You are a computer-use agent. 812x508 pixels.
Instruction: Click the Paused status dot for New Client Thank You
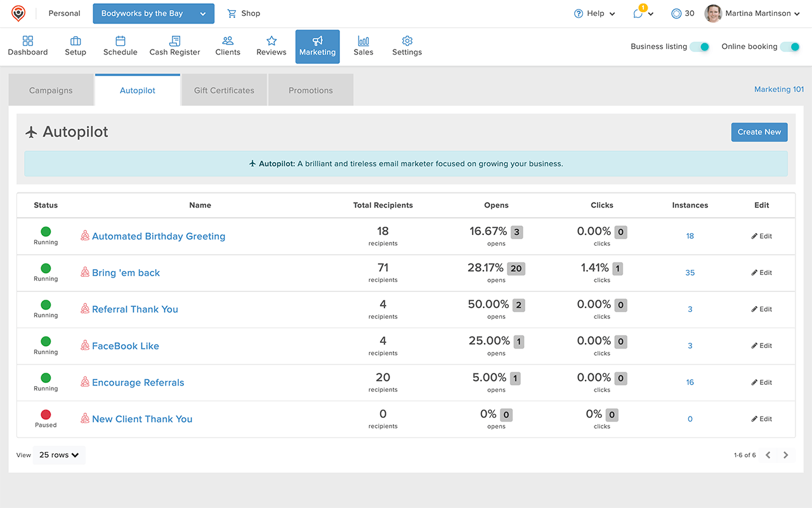45,415
